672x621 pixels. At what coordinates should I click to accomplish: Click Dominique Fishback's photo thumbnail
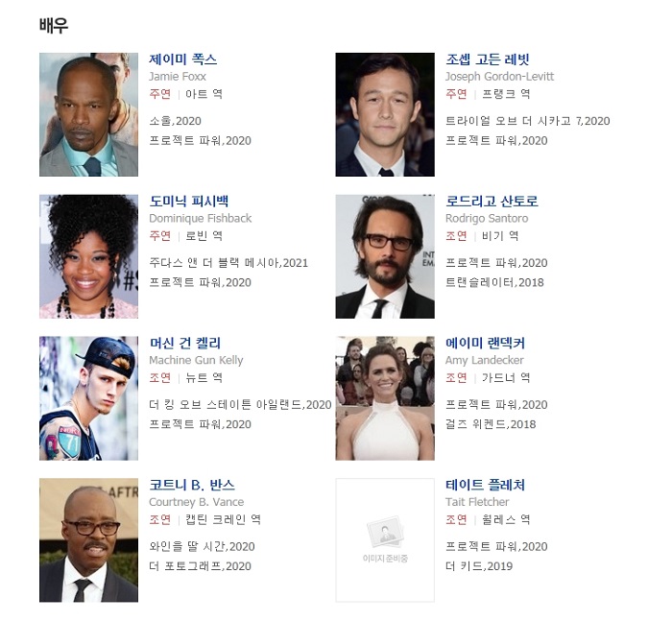pos(88,256)
